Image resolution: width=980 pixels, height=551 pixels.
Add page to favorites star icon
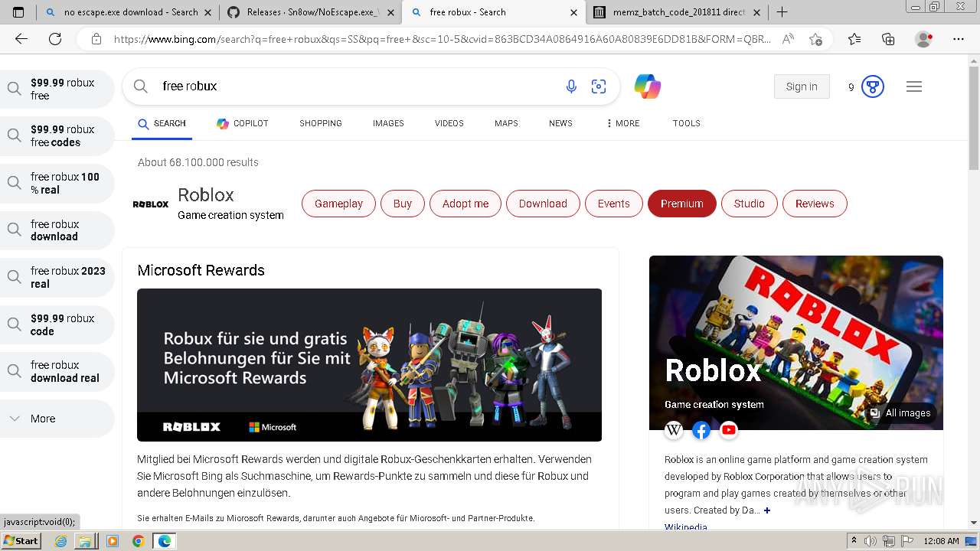(815, 39)
